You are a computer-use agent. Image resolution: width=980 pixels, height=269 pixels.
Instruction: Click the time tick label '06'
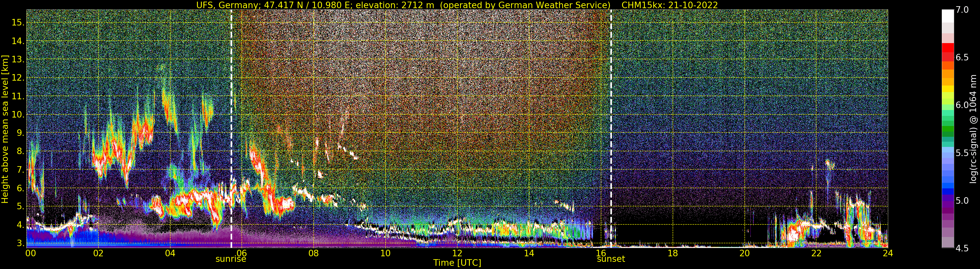click(242, 253)
